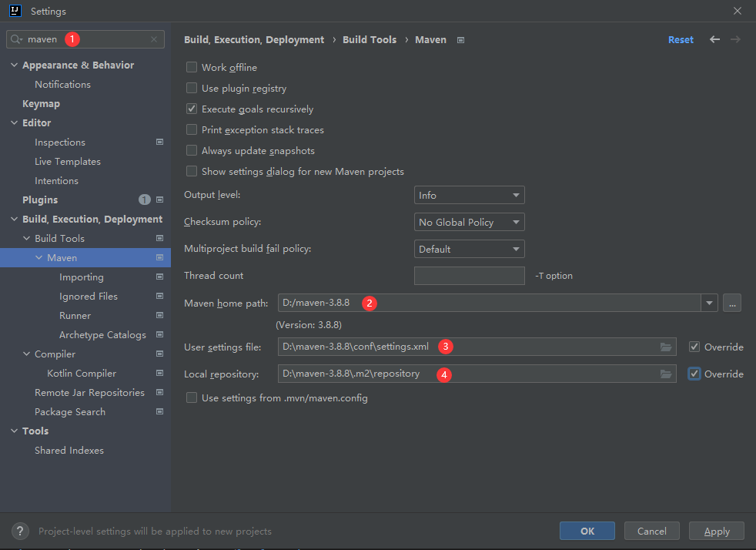Click project icon next to Runner
Viewport: 756px width, 550px height.
(x=159, y=316)
